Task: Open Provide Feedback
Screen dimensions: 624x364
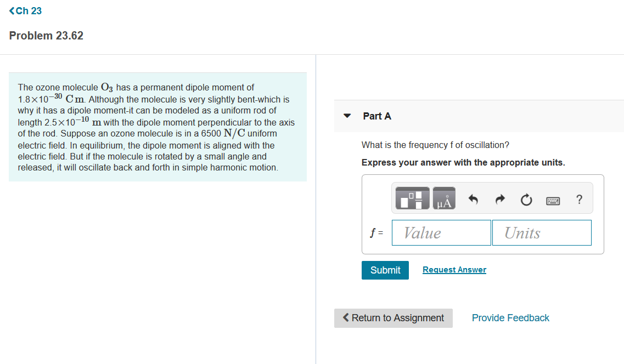Action: (x=510, y=318)
